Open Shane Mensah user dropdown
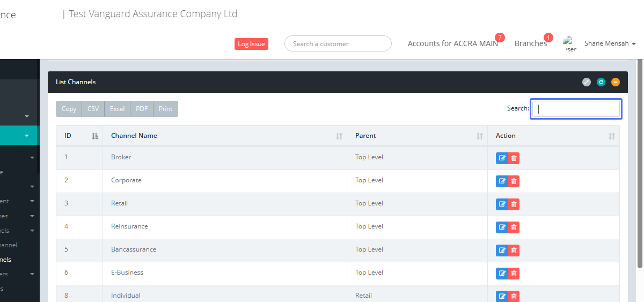Screen dimensions: 644x302 610,43
